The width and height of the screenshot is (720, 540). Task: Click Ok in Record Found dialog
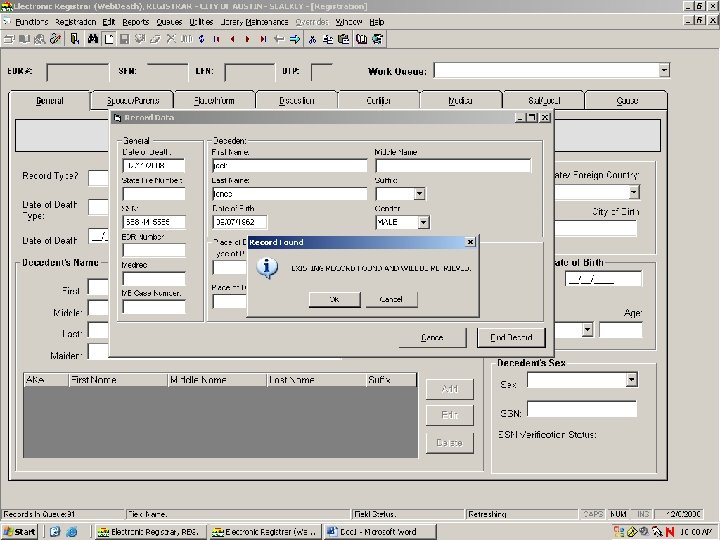pyautogui.click(x=335, y=299)
